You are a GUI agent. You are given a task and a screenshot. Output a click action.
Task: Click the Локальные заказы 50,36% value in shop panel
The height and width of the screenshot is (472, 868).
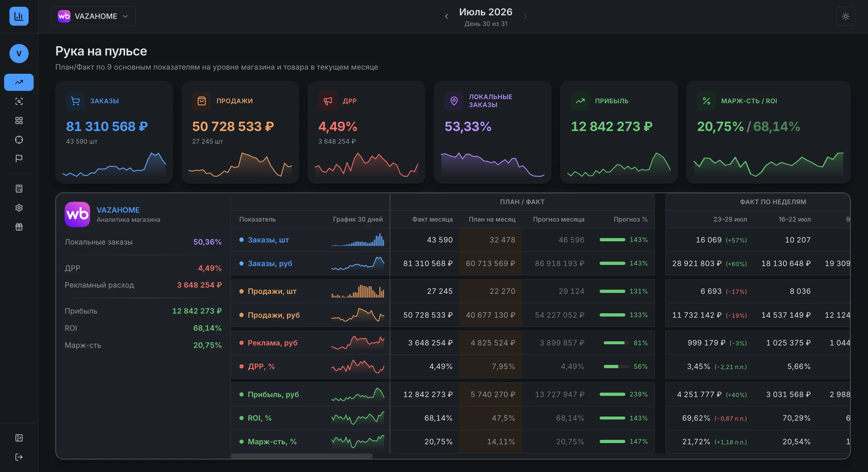click(x=207, y=242)
